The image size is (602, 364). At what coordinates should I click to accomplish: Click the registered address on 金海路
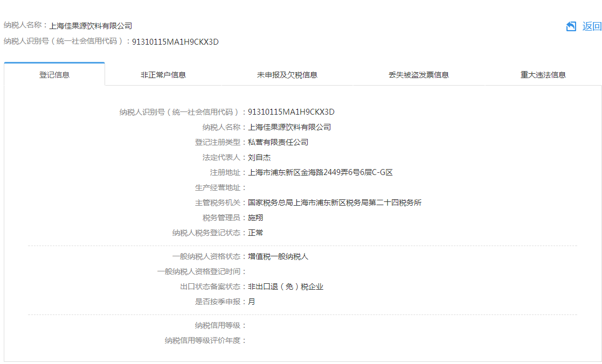pyautogui.click(x=320, y=172)
